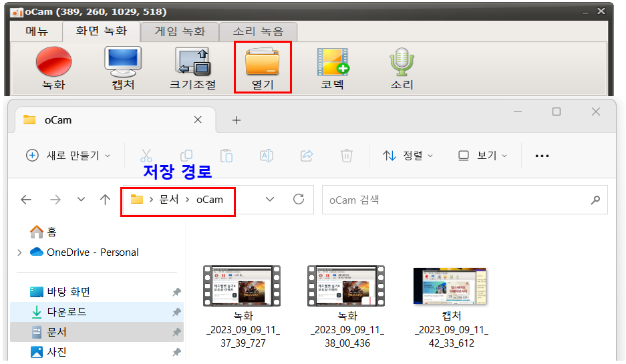Open the 메뉴 tab in oCam
This screenshot has width=626, height=364.
click(x=37, y=31)
